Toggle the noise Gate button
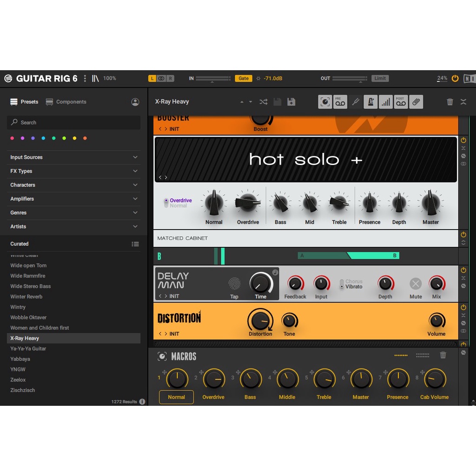The height and width of the screenshot is (476, 476). click(244, 79)
